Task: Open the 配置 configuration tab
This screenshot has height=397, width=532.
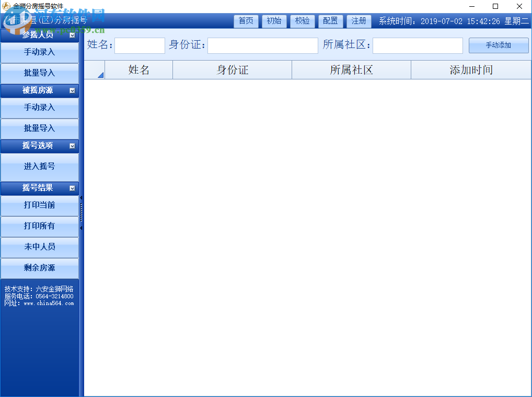Action: pos(330,21)
